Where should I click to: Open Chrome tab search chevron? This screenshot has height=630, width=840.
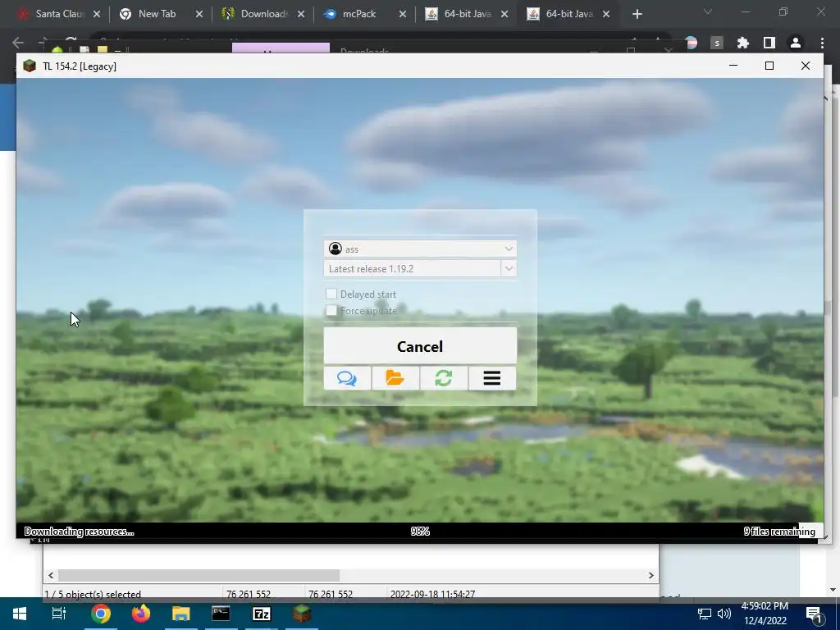pyautogui.click(x=708, y=11)
